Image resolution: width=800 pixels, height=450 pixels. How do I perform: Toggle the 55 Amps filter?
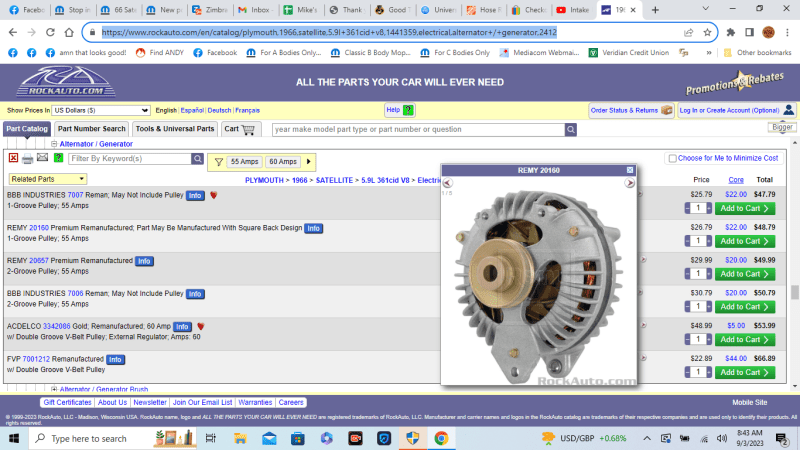[244, 162]
